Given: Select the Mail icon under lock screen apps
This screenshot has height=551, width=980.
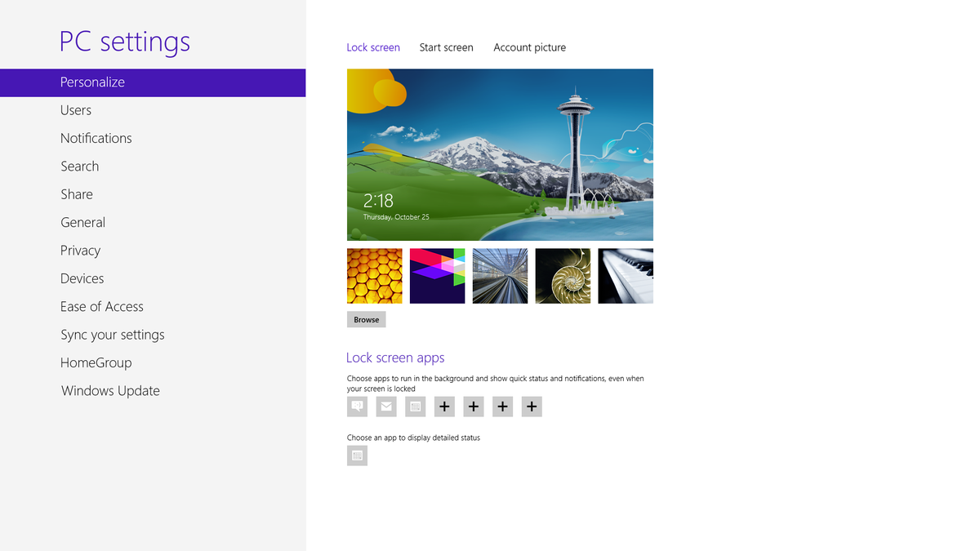Looking at the screenshot, I should pyautogui.click(x=385, y=406).
